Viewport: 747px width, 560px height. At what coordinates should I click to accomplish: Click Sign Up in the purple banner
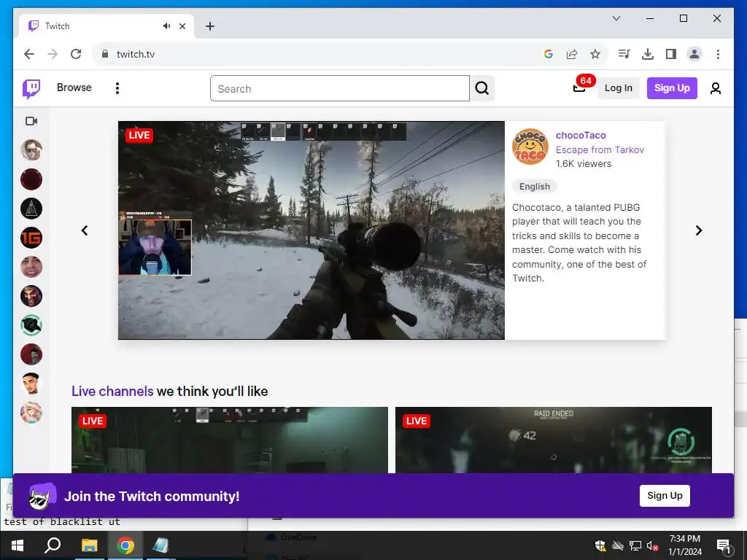pos(665,496)
